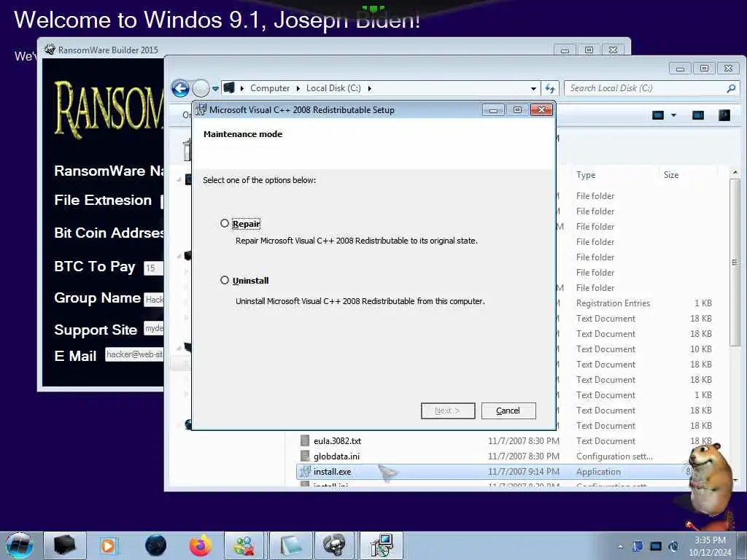Open the dark globe browser taskbar icon

pos(156,545)
